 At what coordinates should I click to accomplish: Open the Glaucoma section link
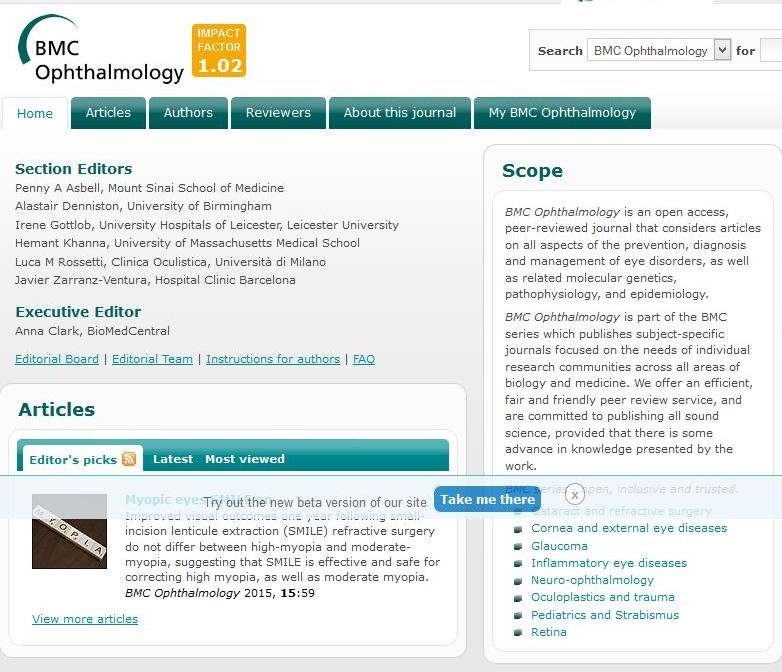point(559,546)
